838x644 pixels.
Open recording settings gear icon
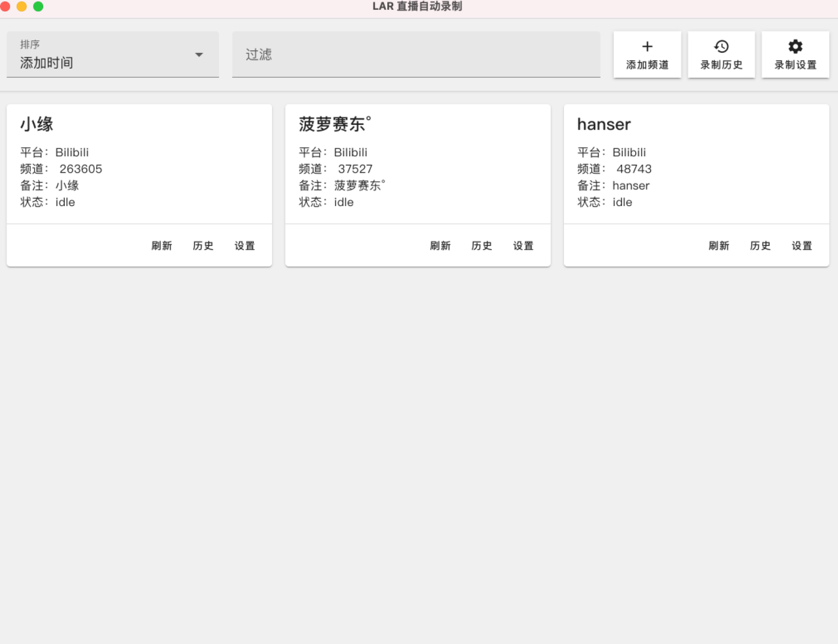tap(795, 46)
